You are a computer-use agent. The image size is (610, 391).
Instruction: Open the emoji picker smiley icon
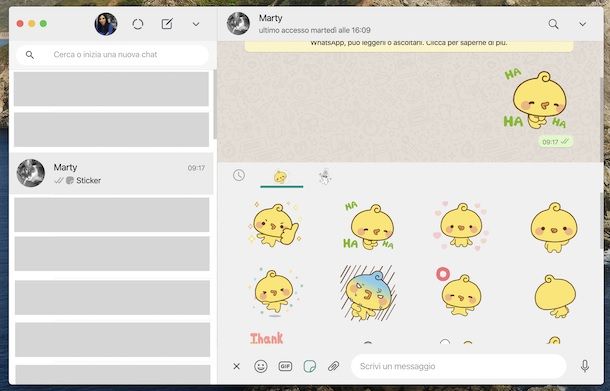(261, 366)
